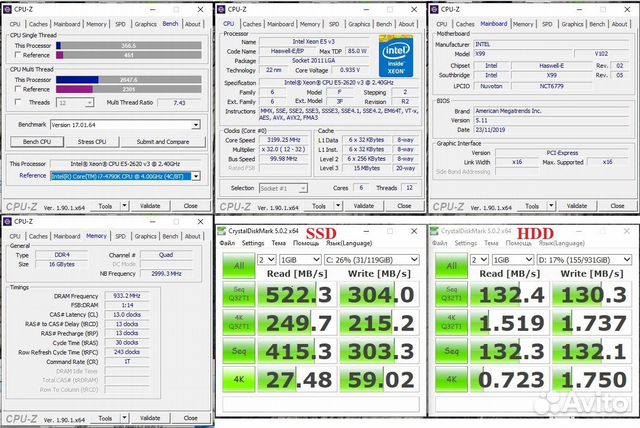Run Seq Q32T1 test in SSD window
640x428 pixels.
click(x=239, y=294)
